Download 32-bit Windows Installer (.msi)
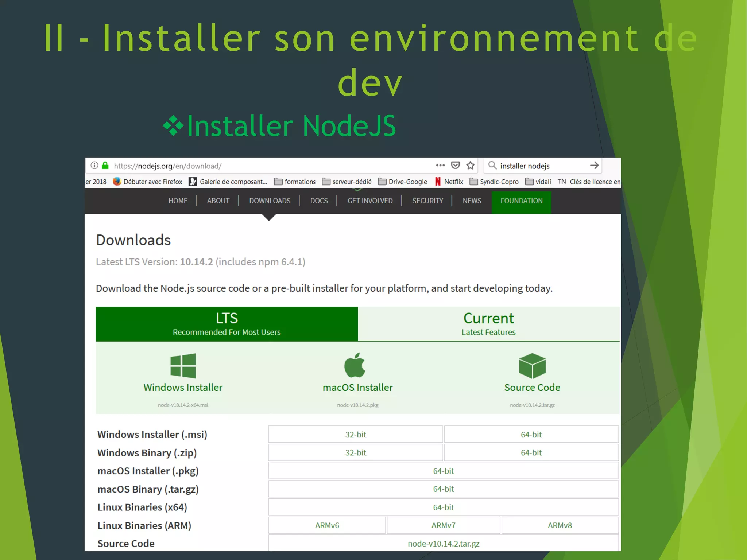 356,434
